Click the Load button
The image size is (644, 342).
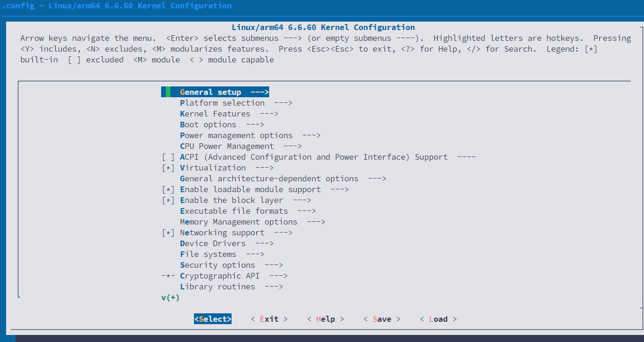coord(438,319)
